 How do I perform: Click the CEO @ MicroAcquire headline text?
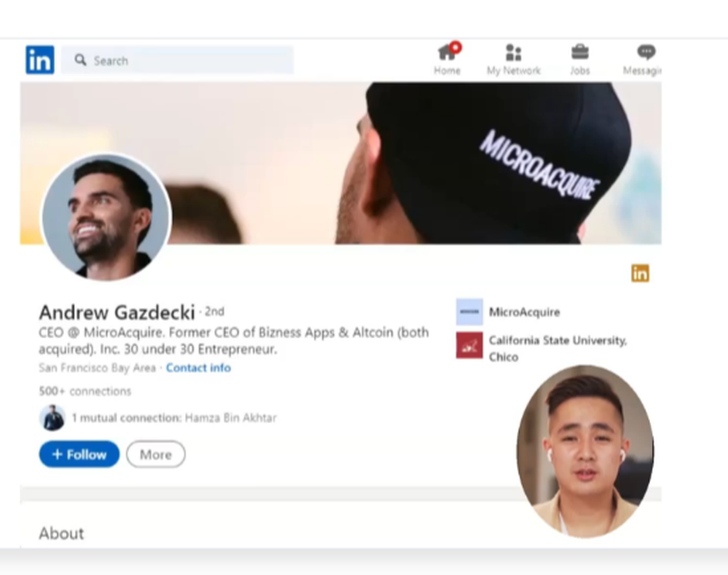pos(234,341)
